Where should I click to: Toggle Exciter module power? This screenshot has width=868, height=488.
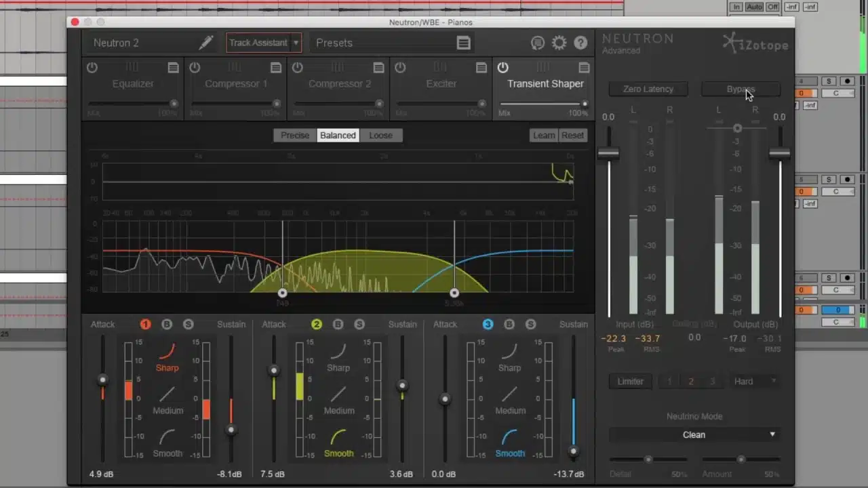click(400, 68)
